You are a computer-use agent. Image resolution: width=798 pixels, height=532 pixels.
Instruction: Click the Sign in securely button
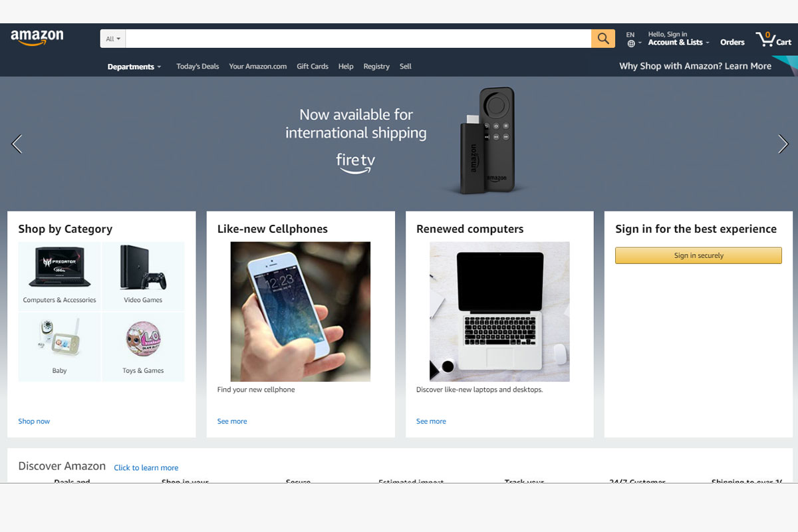pyautogui.click(x=698, y=255)
